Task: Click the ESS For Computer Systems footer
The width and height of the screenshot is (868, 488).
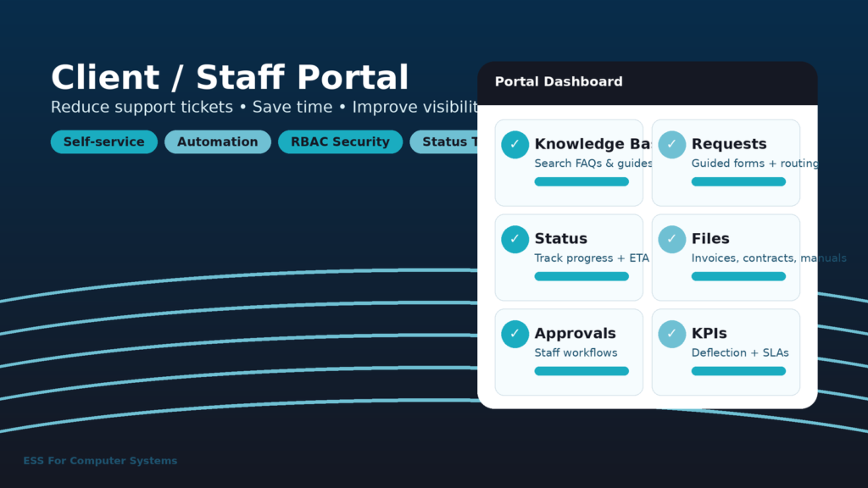Action: point(100,461)
